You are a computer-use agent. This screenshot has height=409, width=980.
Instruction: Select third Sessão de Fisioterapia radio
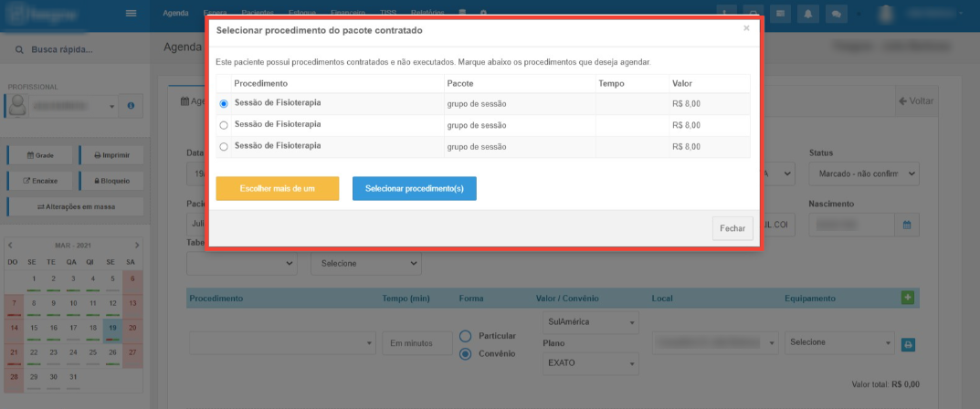(x=224, y=147)
